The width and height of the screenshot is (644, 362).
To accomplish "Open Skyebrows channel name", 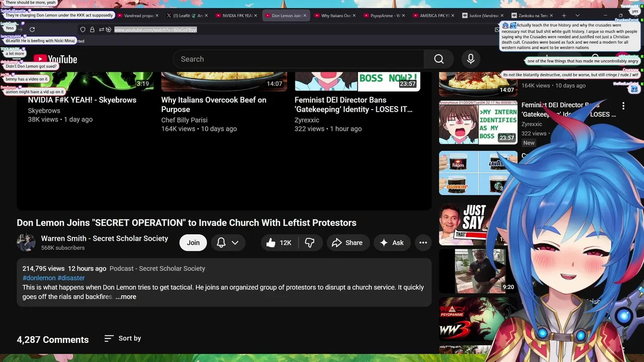I will click(44, 111).
